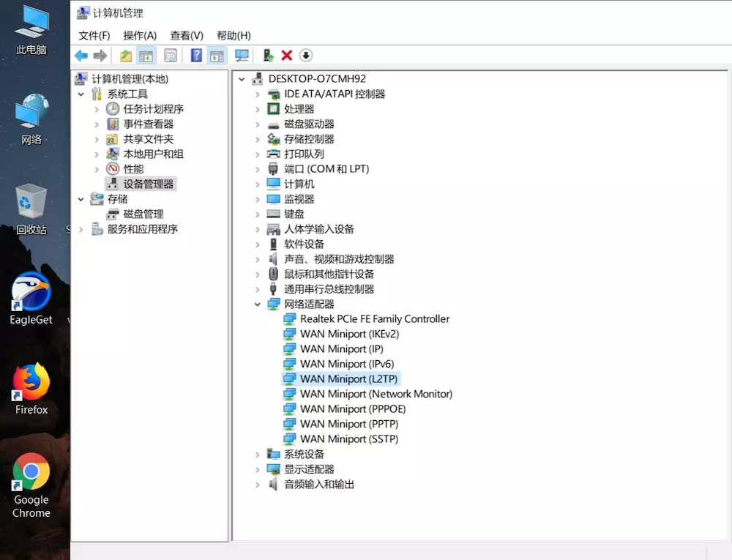The width and height of the screenshot is (732, 560).
Task: Click the back arrow in the toolbar
Action: tap(81, 56)
